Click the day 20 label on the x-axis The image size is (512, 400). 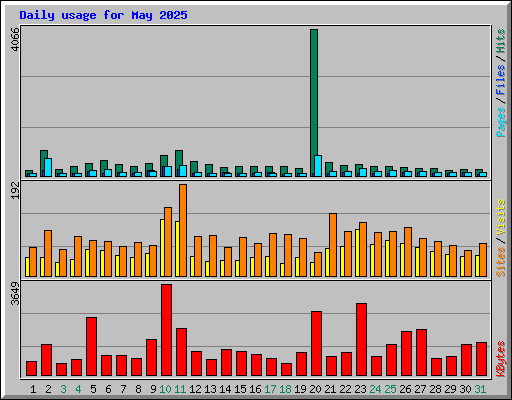(x=315, y=389)
